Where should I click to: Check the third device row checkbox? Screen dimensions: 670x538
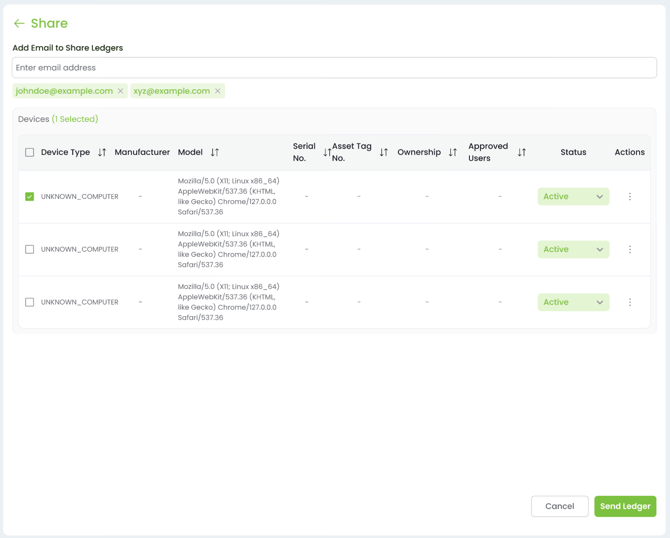pyautogui.click(x=29, y=302)
